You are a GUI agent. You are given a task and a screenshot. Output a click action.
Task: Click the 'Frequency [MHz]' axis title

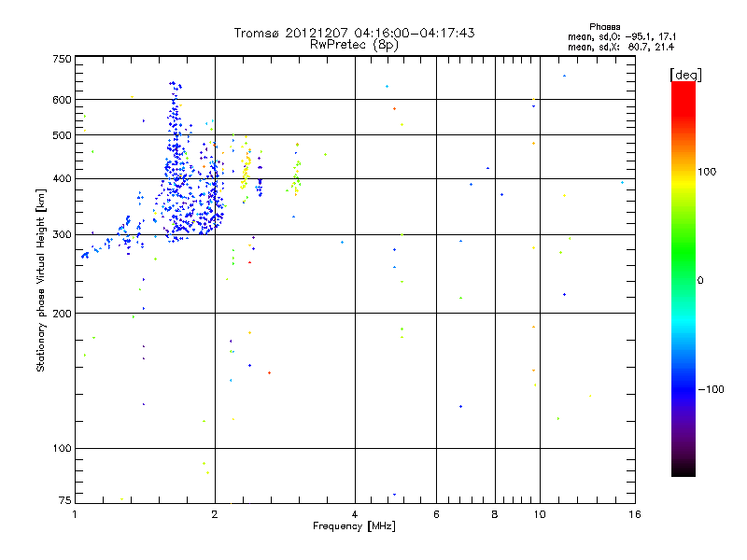tap(354, 526)
